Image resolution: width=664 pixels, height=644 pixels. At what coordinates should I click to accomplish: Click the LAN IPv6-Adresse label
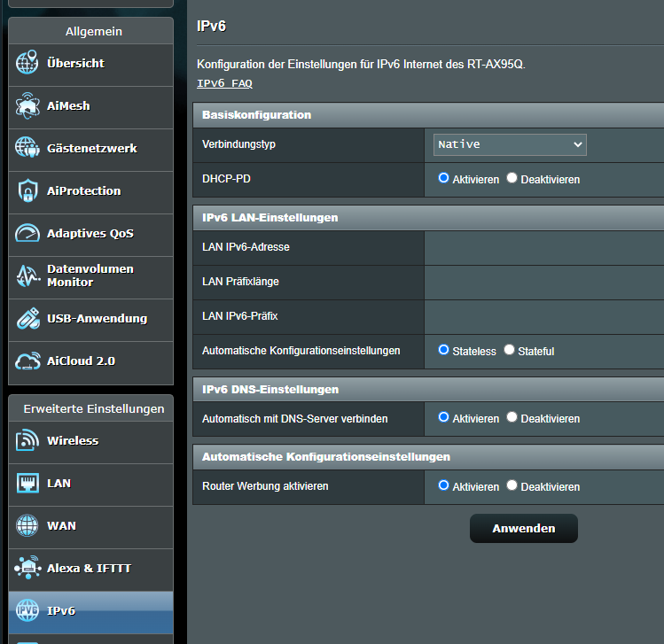[x=246, y=247]
